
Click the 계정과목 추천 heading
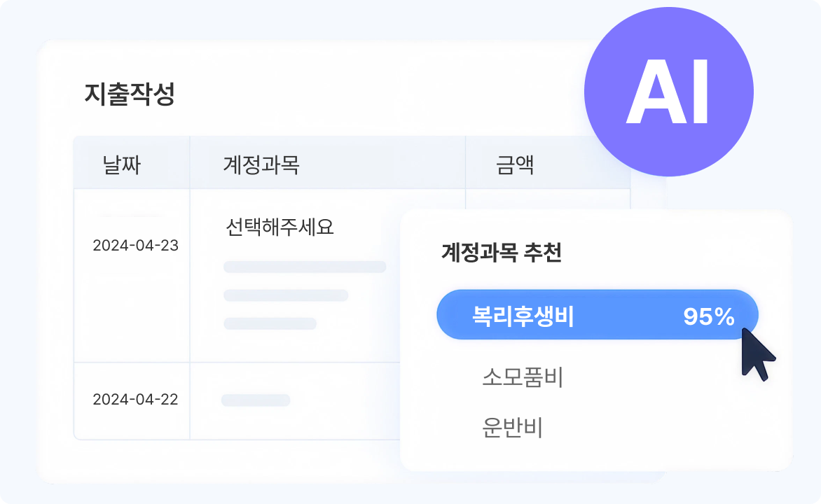coord(501,253)
